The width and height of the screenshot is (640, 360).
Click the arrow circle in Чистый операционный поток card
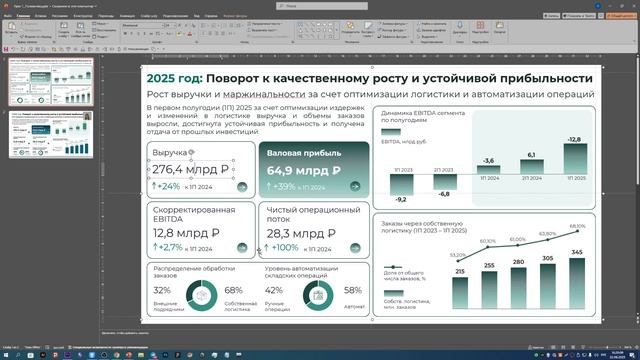(355, 248)
